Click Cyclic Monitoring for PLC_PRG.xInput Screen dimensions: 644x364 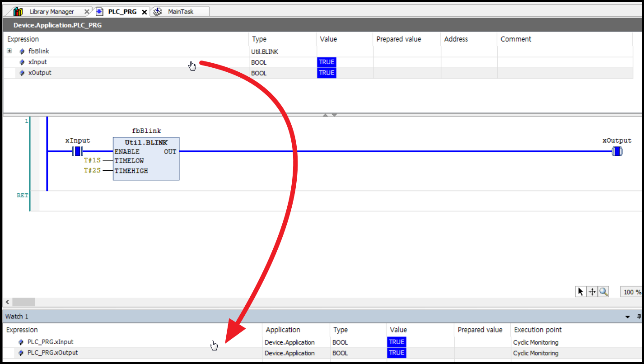[536, 342]
